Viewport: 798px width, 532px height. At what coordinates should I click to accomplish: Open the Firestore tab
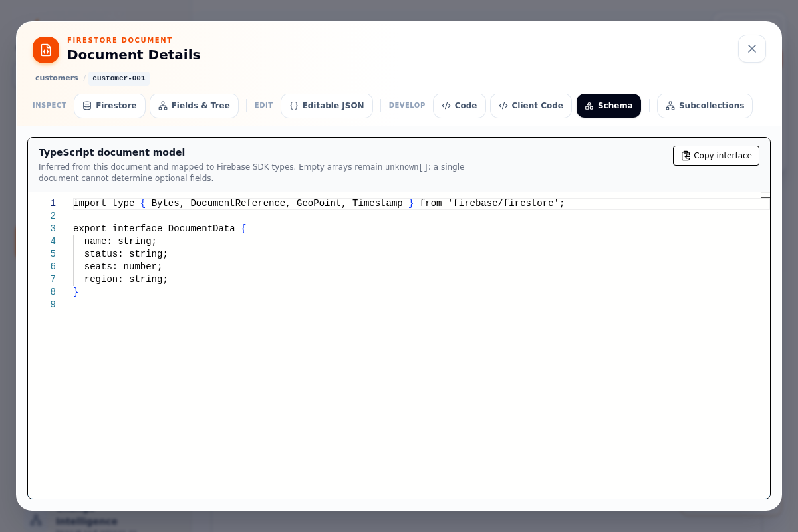point(110,106)
